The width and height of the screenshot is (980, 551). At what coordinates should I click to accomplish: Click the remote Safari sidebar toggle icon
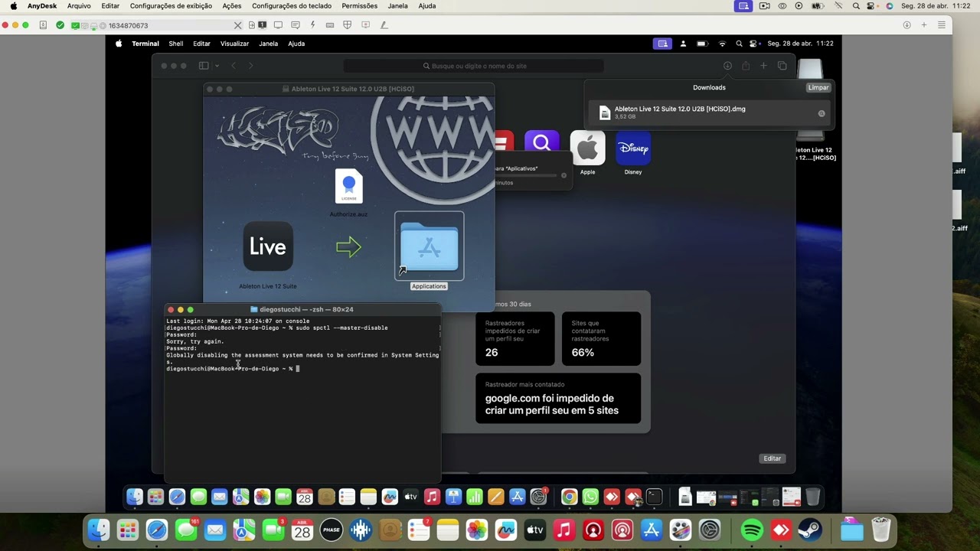pyautogui.click(x=204, y=66)
